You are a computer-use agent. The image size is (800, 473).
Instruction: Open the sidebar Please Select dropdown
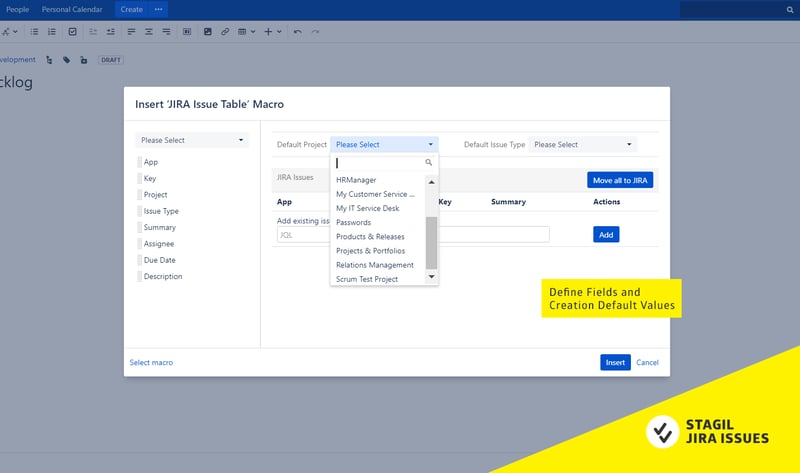[192, 140]
